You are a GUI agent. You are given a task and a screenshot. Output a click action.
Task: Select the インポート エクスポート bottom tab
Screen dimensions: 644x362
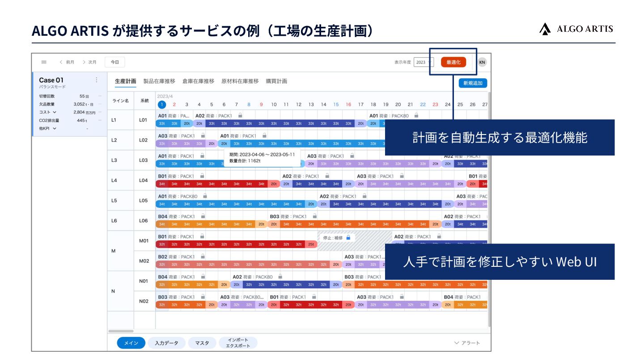tap(238, 343)
